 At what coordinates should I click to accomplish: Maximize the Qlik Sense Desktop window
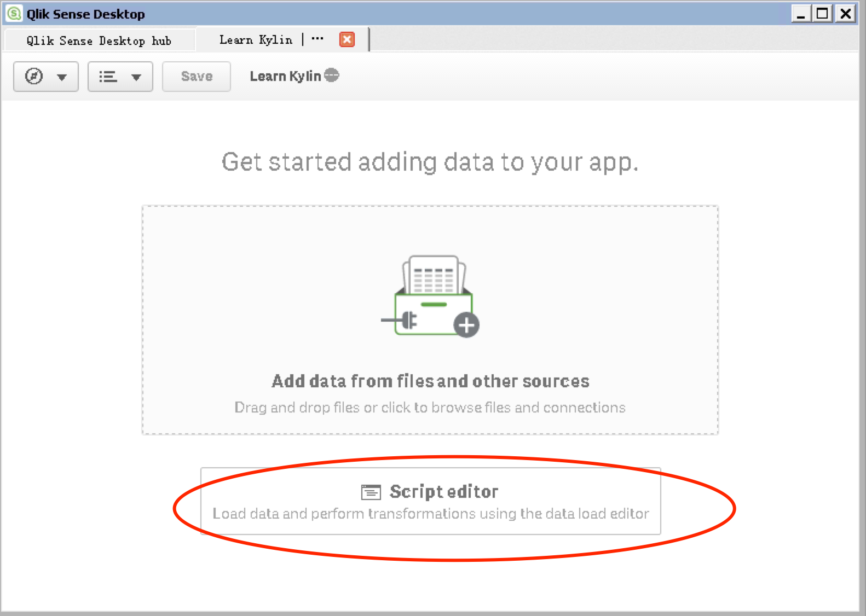pyautogui.click(x=822, y=14)
